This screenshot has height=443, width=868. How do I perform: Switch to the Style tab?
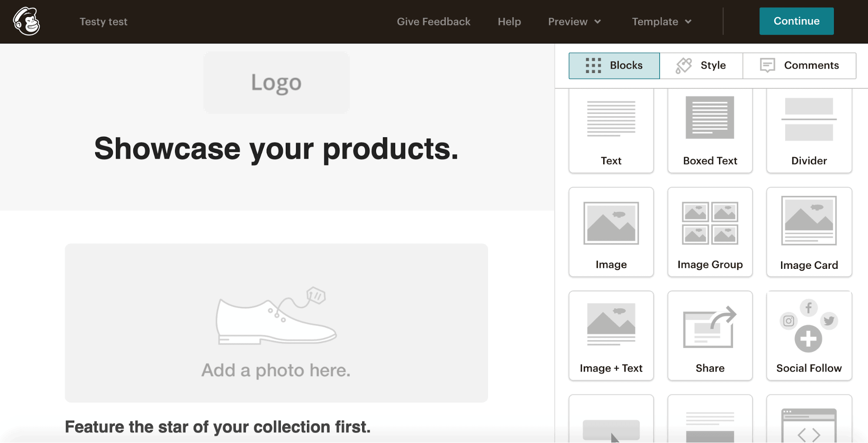tap(701, 66)
